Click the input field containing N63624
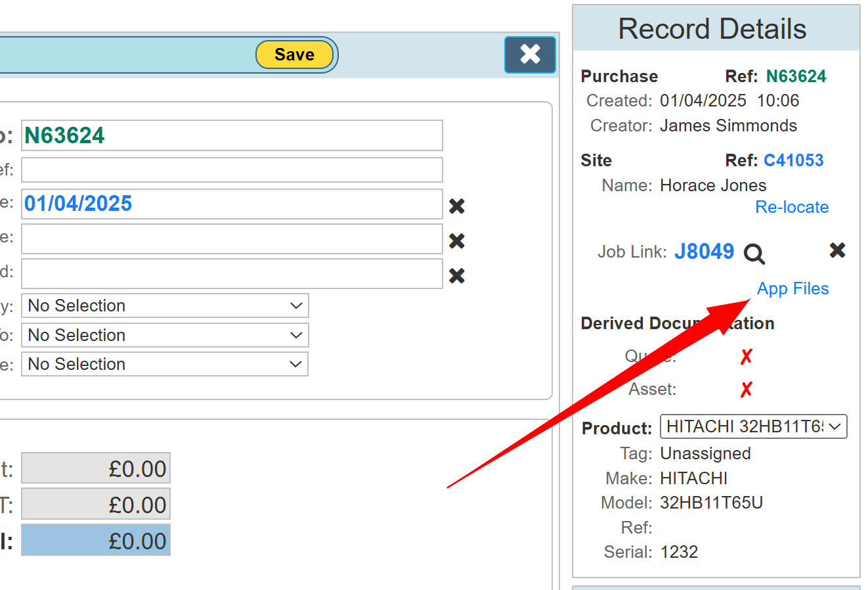The width and height of the screenshot is (868, 590). pos(232,135)
